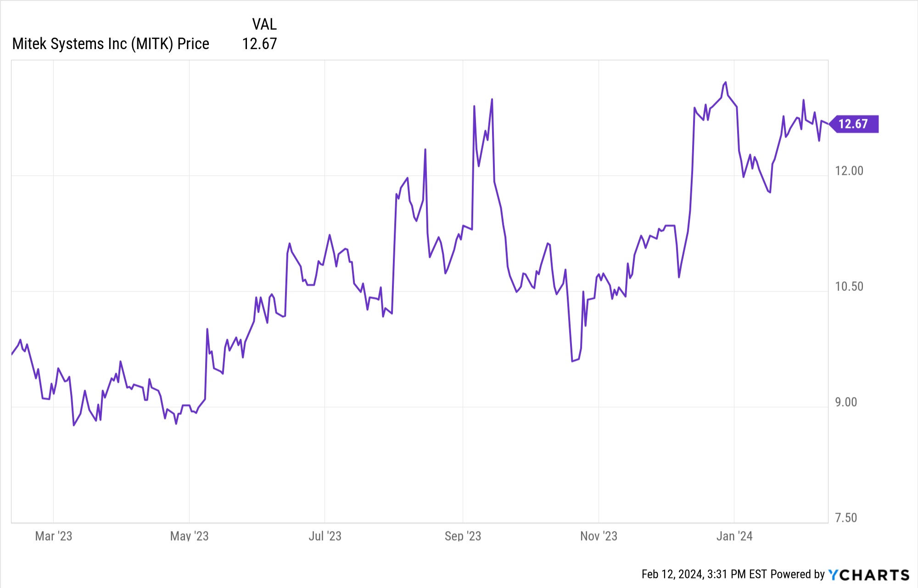Click the Mar '23 axis label
918x588 pixels.
click(54, 536)
